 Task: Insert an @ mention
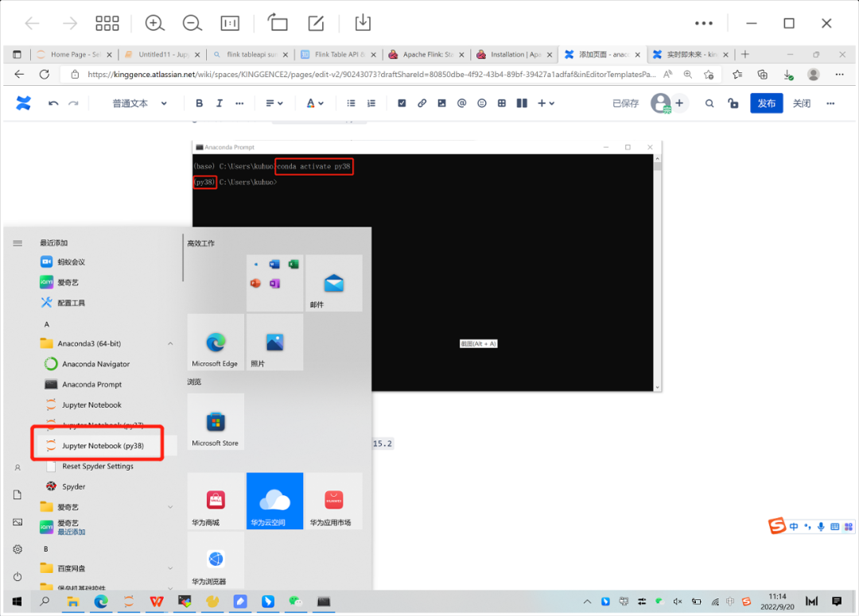pos(462,103)
